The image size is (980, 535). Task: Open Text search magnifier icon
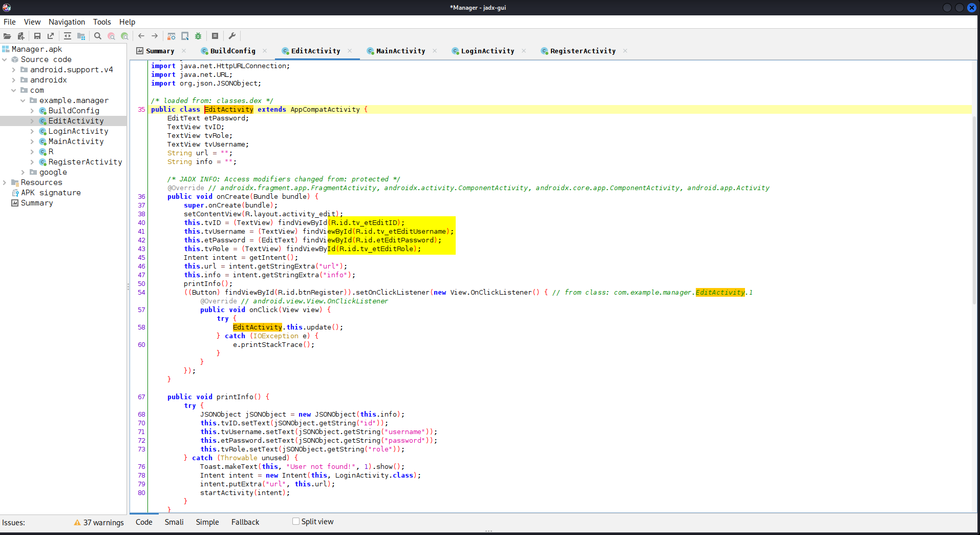(98, 36)
